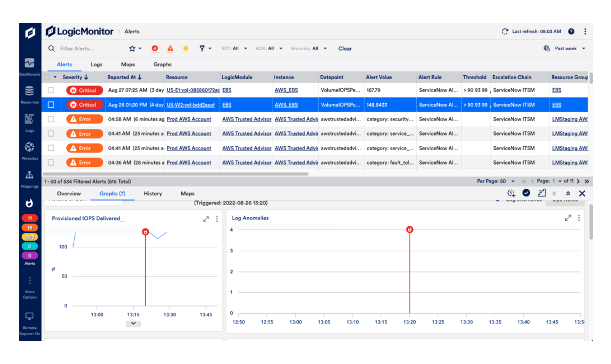
Task: Open the filter funnel dropdown
Action: 205,49
